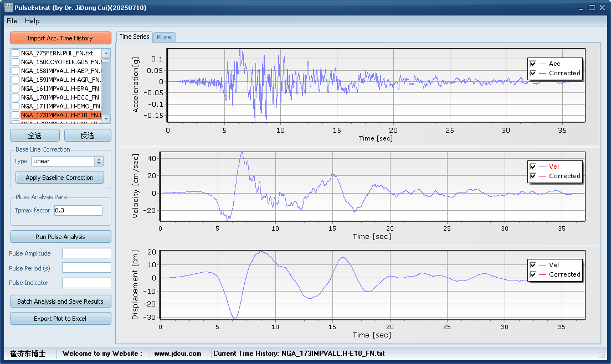
Task: Open the Help menu
Action: click(32, 21)
